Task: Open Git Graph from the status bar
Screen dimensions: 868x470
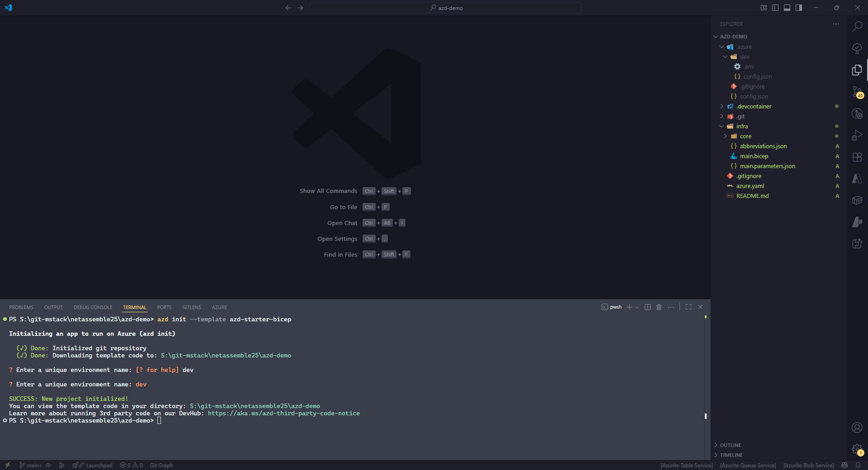Action: tap(161, 465)
